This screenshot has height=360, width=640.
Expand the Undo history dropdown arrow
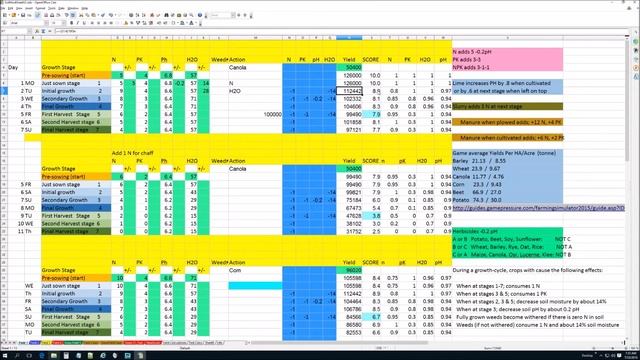point(115,15)
